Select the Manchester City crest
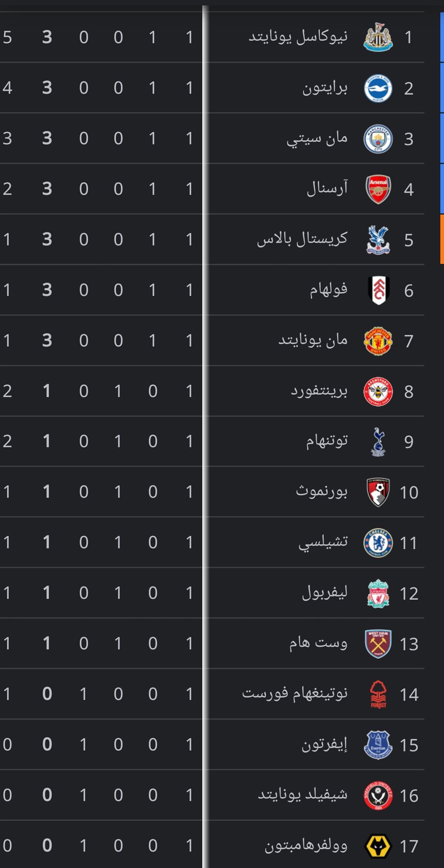The width and height of the screenshot is (444, 868). pos(378,139)
